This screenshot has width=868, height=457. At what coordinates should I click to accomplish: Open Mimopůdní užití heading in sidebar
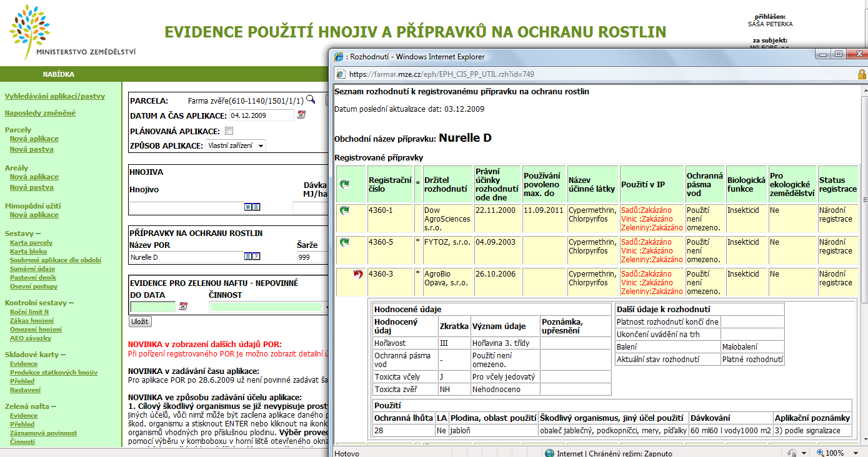[x=33, y=206]
